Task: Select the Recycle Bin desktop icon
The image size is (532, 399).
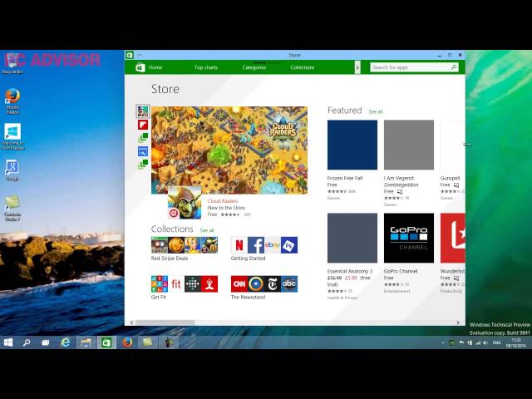Action: [x=12, y=63]
